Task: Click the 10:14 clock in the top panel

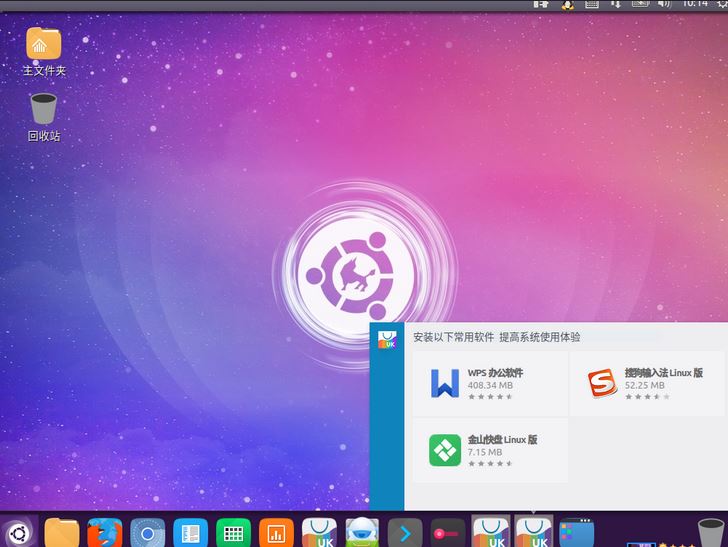Action: [695, 4]
